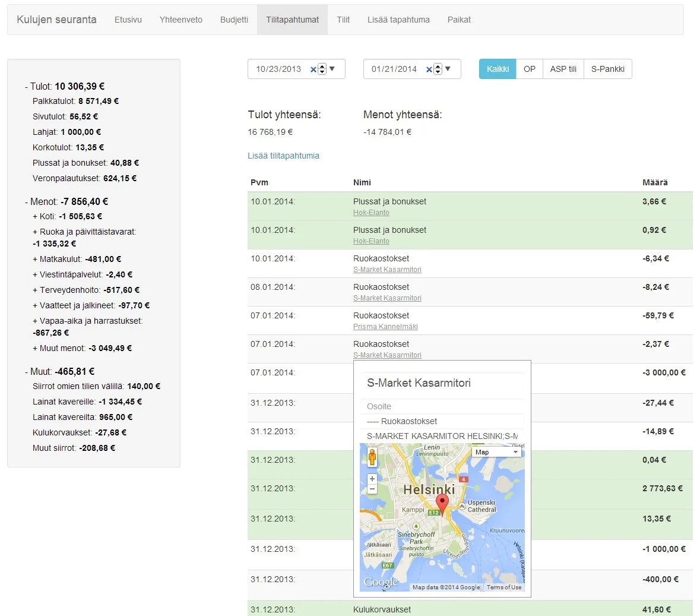700x616 pixels.
Task: Click the red location marker on the map
Action: point(442,503)
